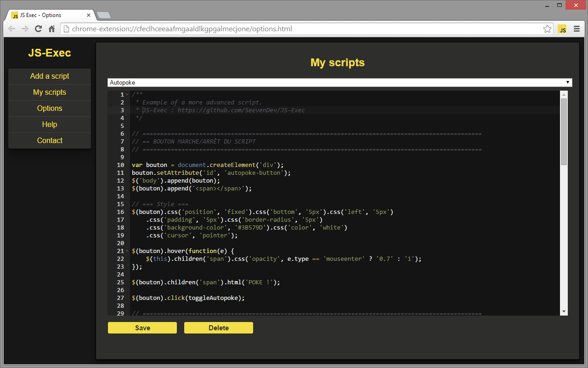Click the My scripts heading
Image resolution: width=588 pixels, height=368 pixels.
point(338,63)
